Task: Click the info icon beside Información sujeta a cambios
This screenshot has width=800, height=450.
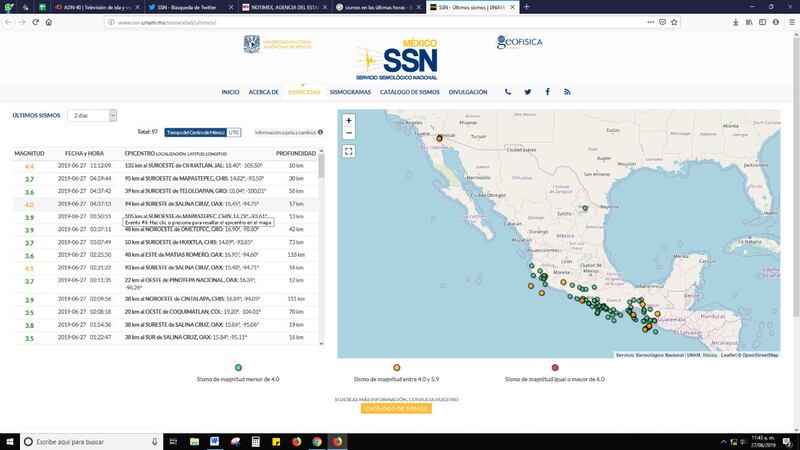Action: (x=320, y=132)
